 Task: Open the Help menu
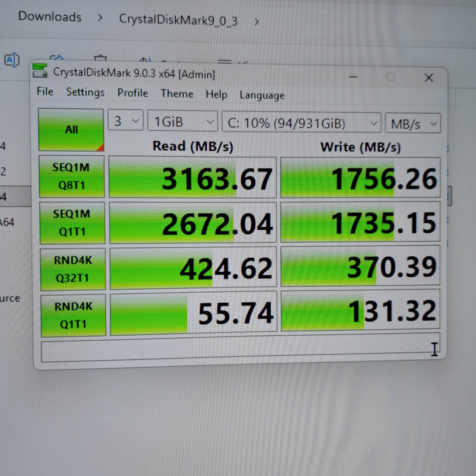[x=216, y=95]
